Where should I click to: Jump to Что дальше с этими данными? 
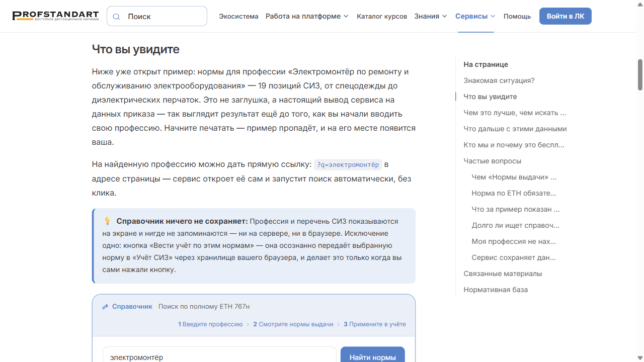pyautogui.click(x=515, y=129)
